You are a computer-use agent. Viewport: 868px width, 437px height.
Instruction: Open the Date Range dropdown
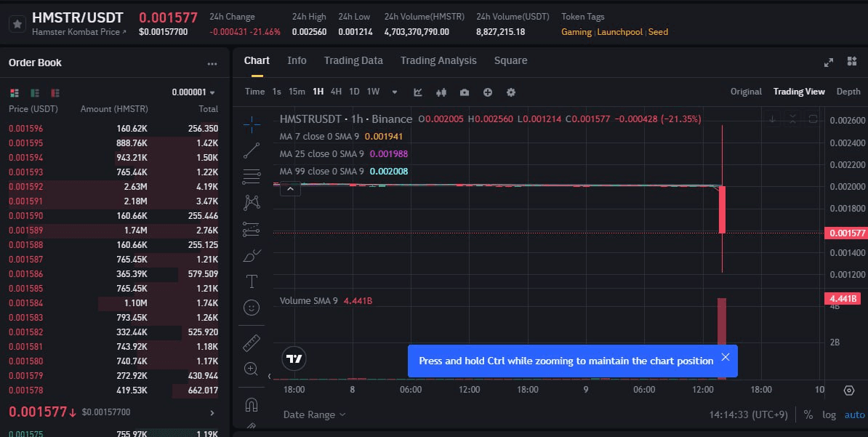pos(314,415)
